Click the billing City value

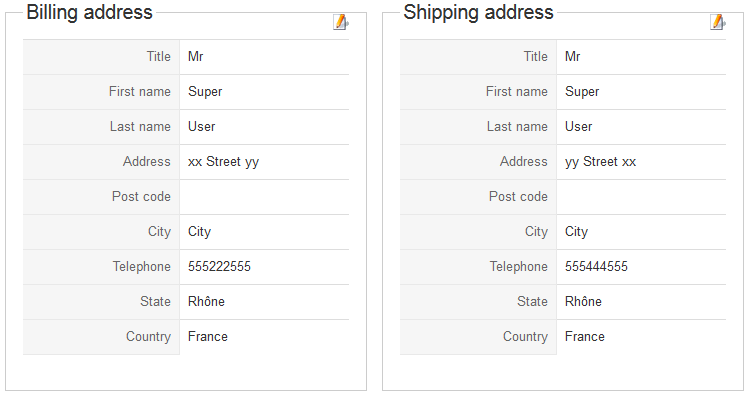(x=199, y=232)
